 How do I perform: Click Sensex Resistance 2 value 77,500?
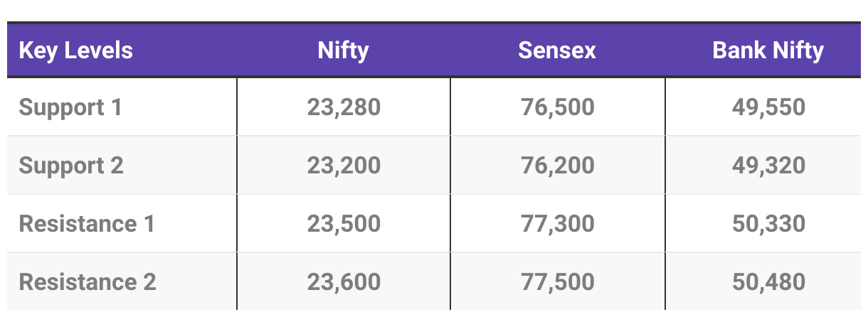[557, 282]
